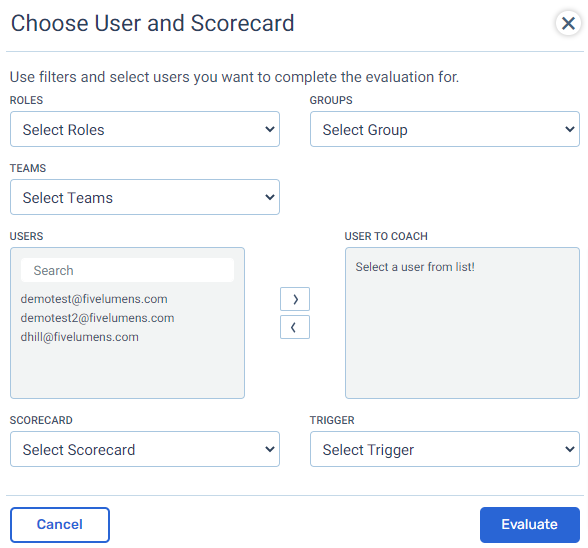Focus the users Search field
Viewport: 588px width, 548px height.
[x=128, y=270]
